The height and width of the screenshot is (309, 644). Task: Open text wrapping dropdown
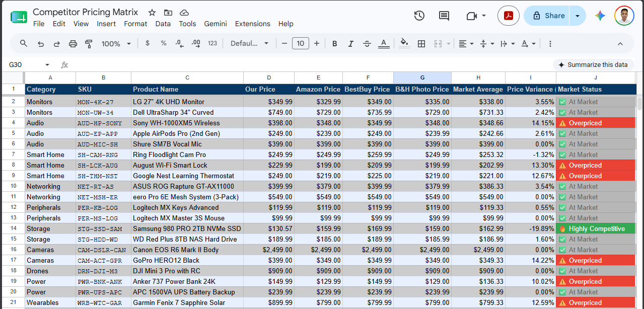click(507, 44)
